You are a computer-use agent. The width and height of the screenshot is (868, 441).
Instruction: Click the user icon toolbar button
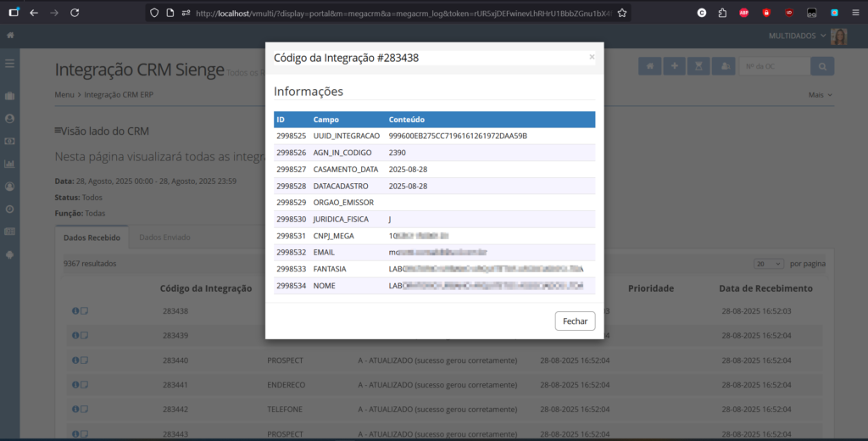coord(723,67)
